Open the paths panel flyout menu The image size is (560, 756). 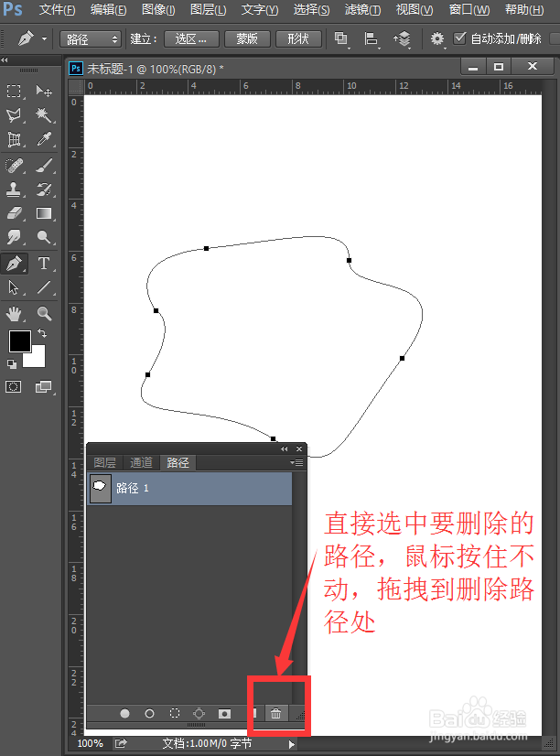(x=296, y=463)
